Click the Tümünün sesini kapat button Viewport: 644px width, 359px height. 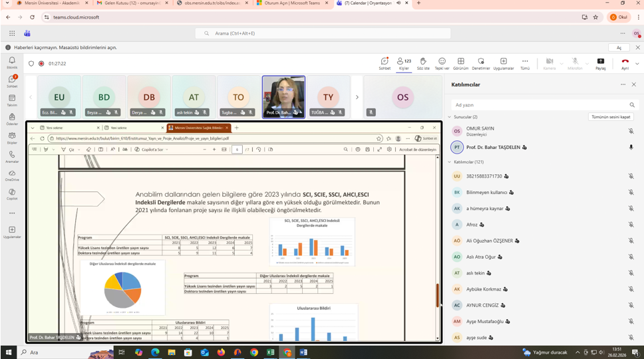[610, 116]
